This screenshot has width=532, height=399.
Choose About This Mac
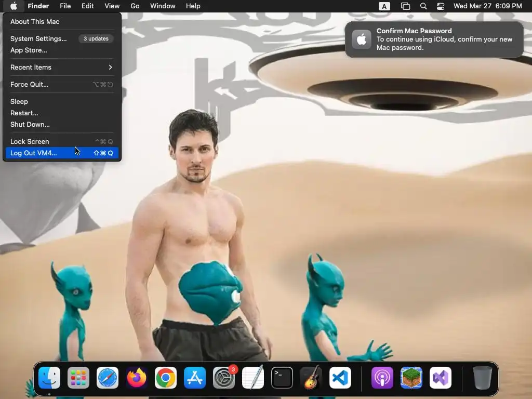click(62, 21)
